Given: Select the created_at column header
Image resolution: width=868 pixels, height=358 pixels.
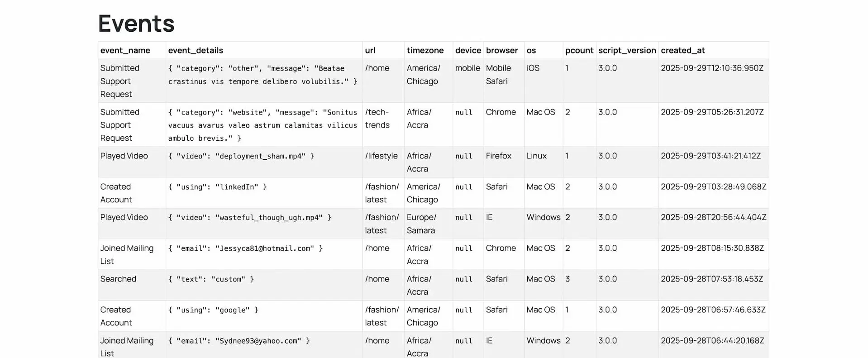Looking at the screenshot, I should click(x=682, y=50).
